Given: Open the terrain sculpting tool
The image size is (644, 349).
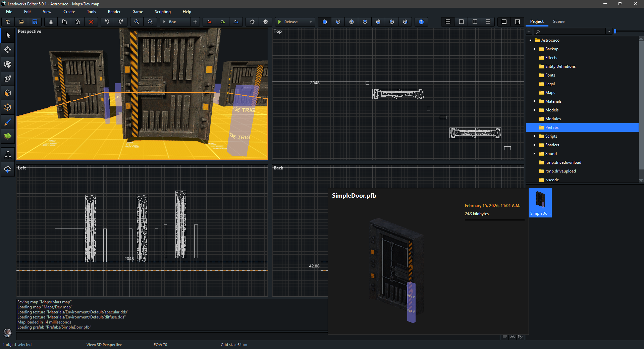Looking at the screenshot, I should coord(8,136).
